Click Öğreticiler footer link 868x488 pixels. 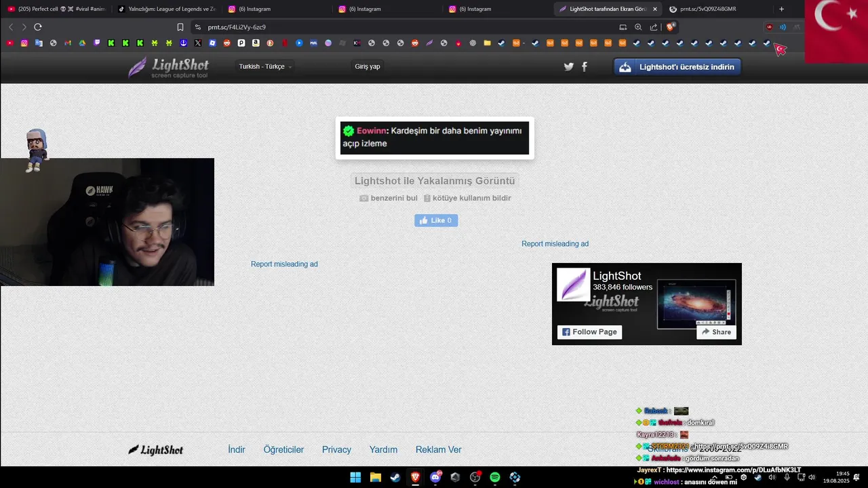(283, 449)
